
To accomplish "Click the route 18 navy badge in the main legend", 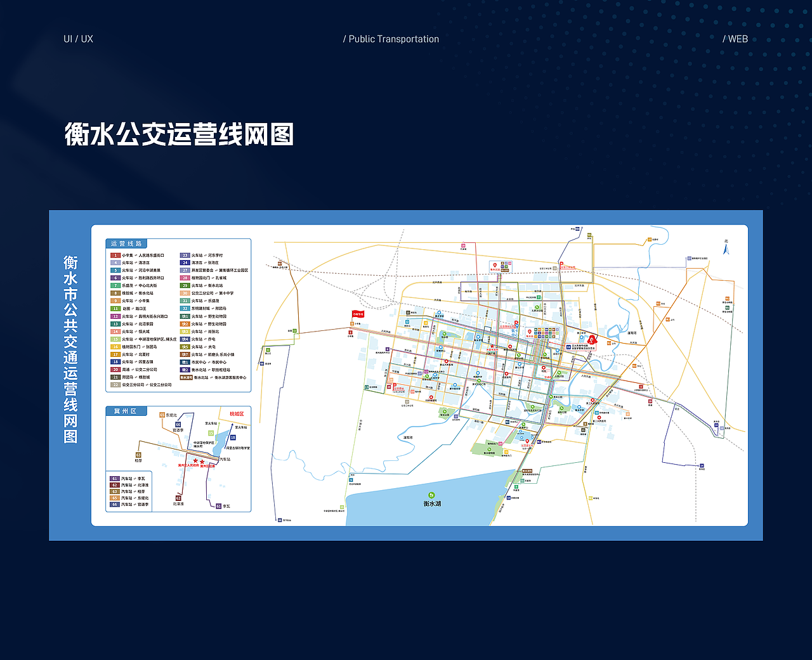I will 115,362.
